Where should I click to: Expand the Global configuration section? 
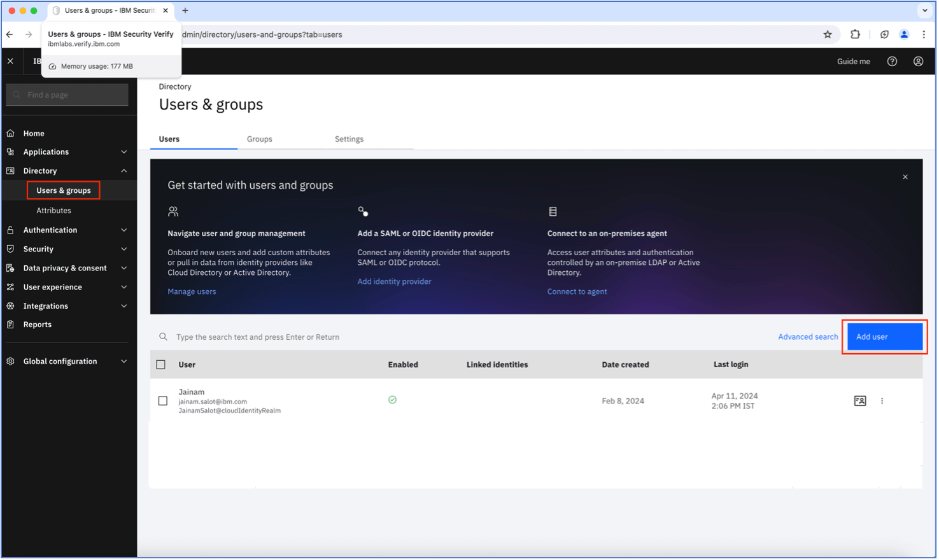pyautogui.click(x=124, y=361)
